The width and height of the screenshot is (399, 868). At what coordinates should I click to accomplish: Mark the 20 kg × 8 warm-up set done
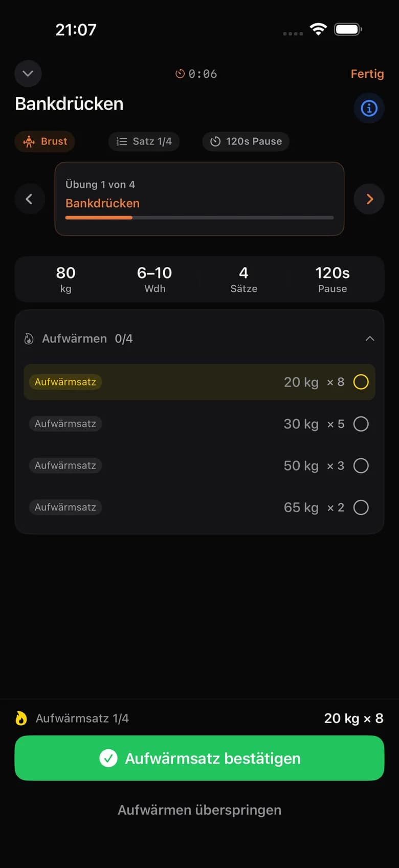[361, 382]
